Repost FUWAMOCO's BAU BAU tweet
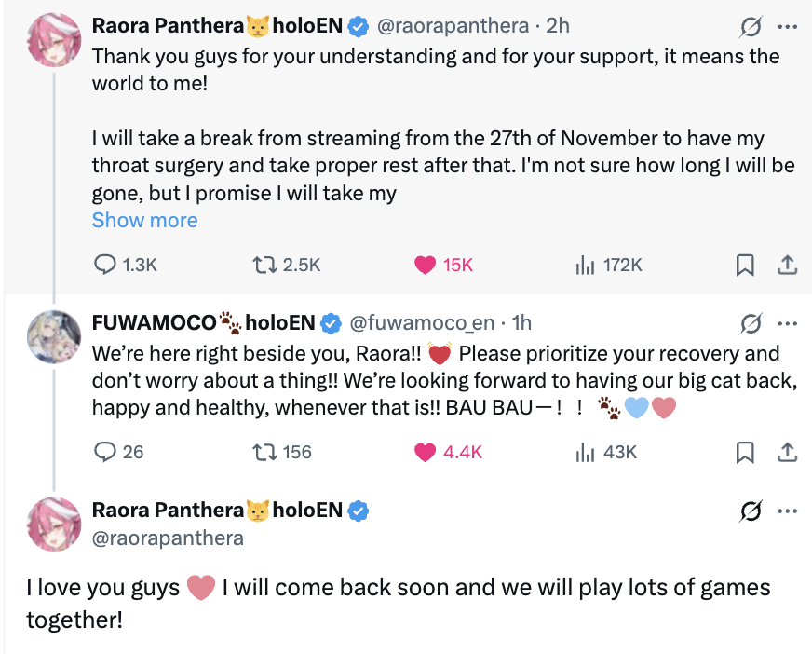The height and width of the screenshot is (654, 812). pyautogui.click(x=265, y=452)
